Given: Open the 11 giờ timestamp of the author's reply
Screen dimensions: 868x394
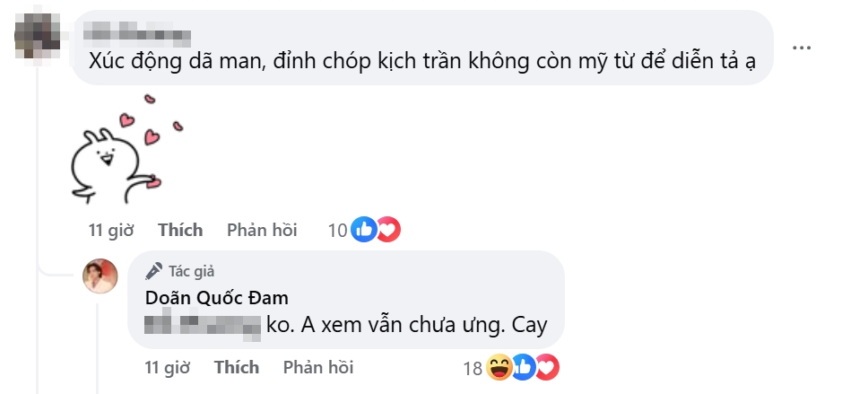Looking at the screenshot, I should [x=167, y=367].
